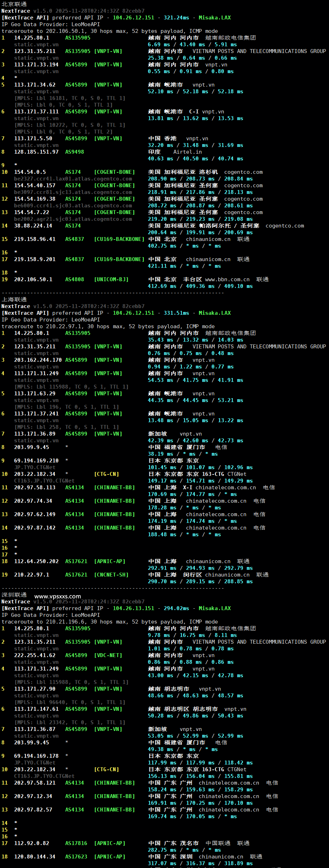Select the 'traceroute to 202.106.50.1' line
The width and height of the screenshot is (329, 868).
[110, 31]
